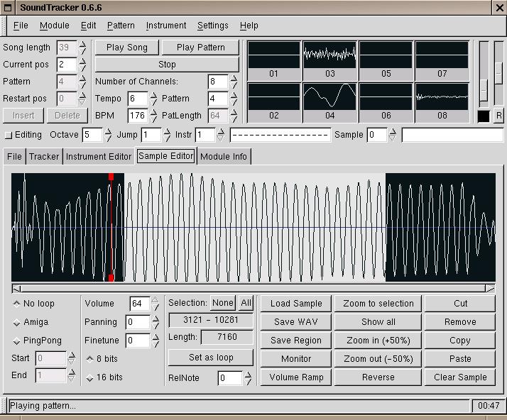Viewport: 507px width, 420px height.
Task: Adjust the RelNote spinner arrows
Action: [248, 378]
